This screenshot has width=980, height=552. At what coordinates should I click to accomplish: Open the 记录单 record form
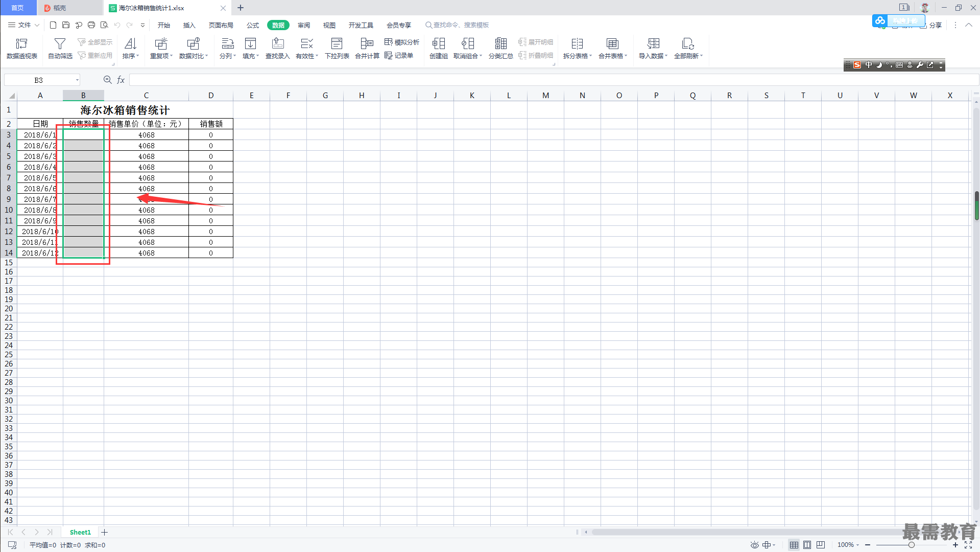pyautogui.click(x=399, y=55)
